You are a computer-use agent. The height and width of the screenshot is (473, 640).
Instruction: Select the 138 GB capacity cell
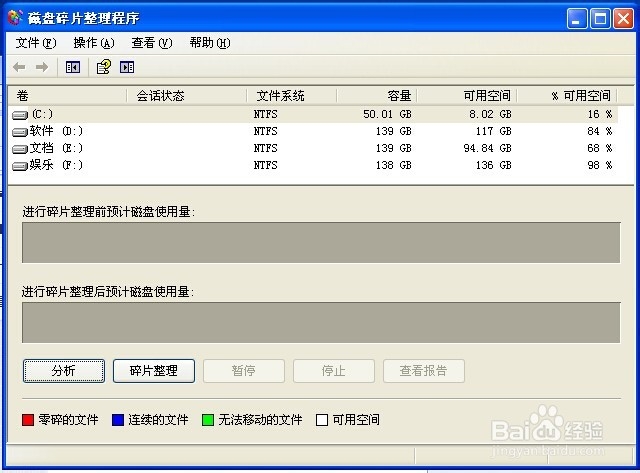coord(393,165)
